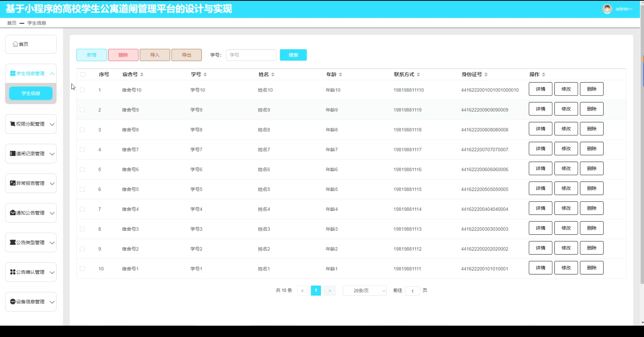Image resolution: width=644 pixels, height=337 pixels.
Task: Tick the checkbox for row 宿舍号10
Action: pyautogui.click(x=82, y=90)
